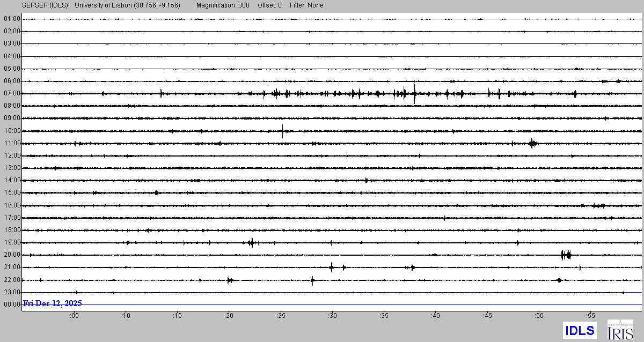Select the 07:00 hour row label
This screenshot has width=644, height=342.
[12, 94]
